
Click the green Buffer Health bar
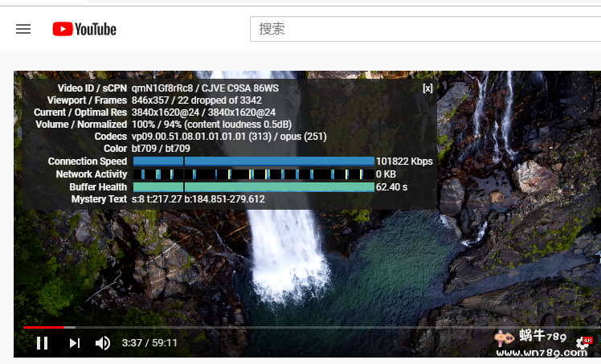(x=252, y=186)
